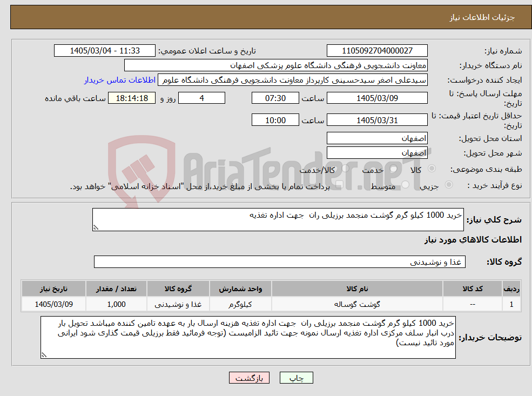Click the اطلاعات کالاهای مورد نیاز heading
Image resolution: width=532 pixels, height=396 pixels.
[473, 240]
